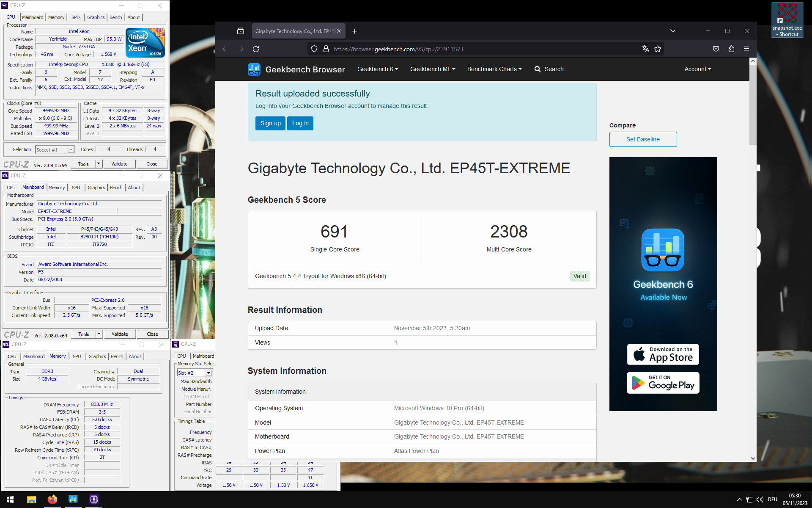Image resolution: width=812 pixels, height=508 pixels.
Task: Open the snapshot.exe desktop shortcut
Action: point(787,20)
